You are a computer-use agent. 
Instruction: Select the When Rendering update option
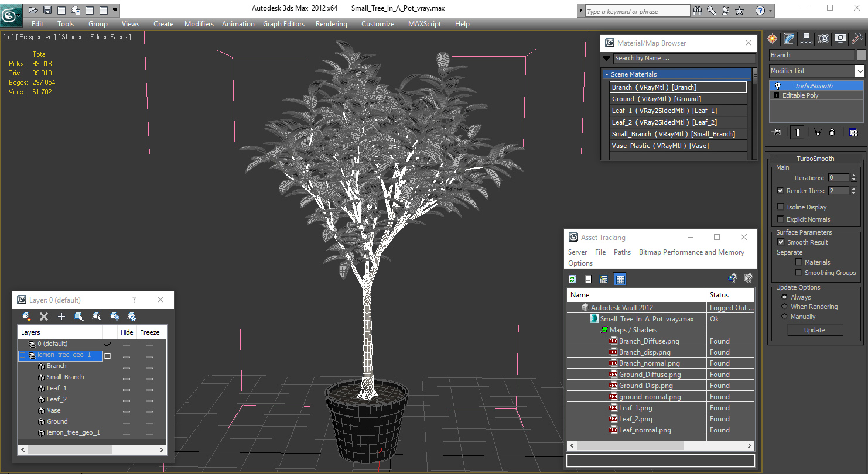pyautogui.click(x=785, y=307)
